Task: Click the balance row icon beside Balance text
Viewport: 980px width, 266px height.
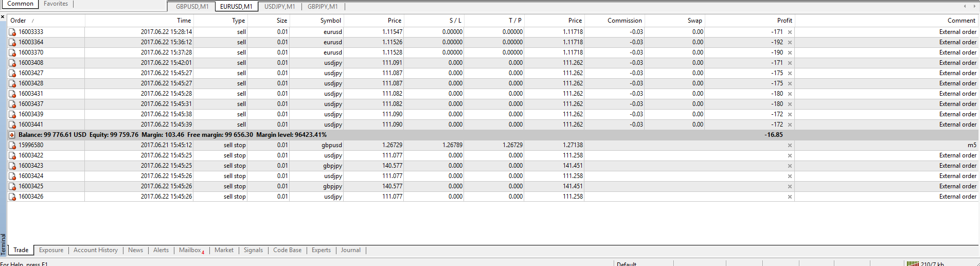Action: click(x=12, y=135)
